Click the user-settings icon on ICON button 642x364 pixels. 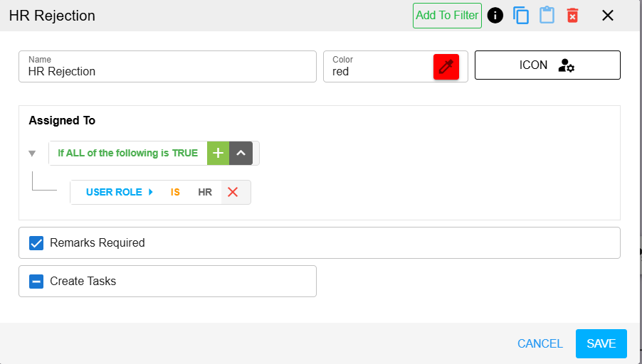tap(567, 65)
